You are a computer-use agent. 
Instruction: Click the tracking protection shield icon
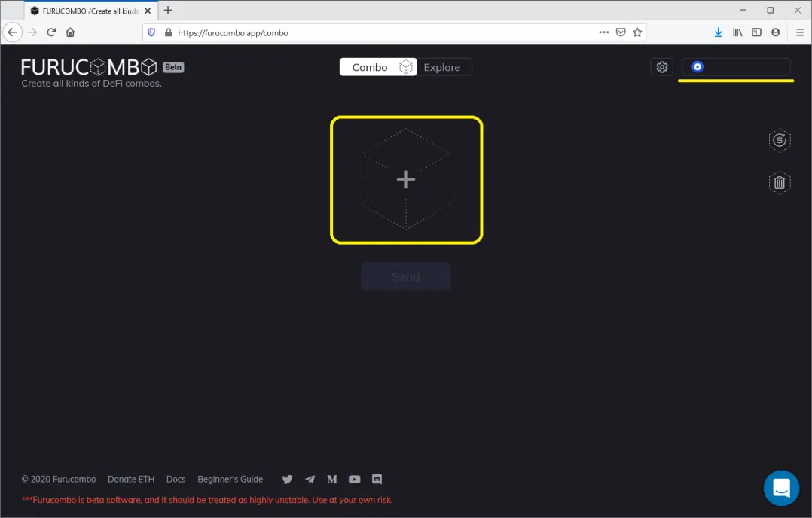point(151,32)
